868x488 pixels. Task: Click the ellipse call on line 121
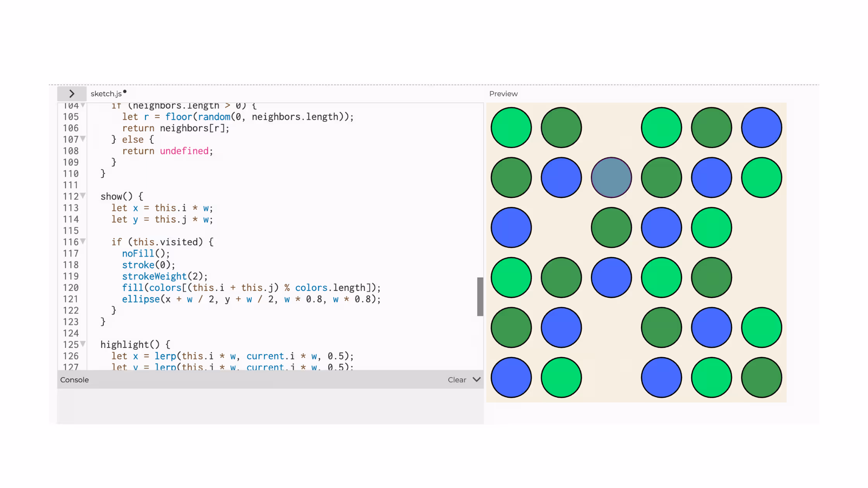tap(141, 299)
